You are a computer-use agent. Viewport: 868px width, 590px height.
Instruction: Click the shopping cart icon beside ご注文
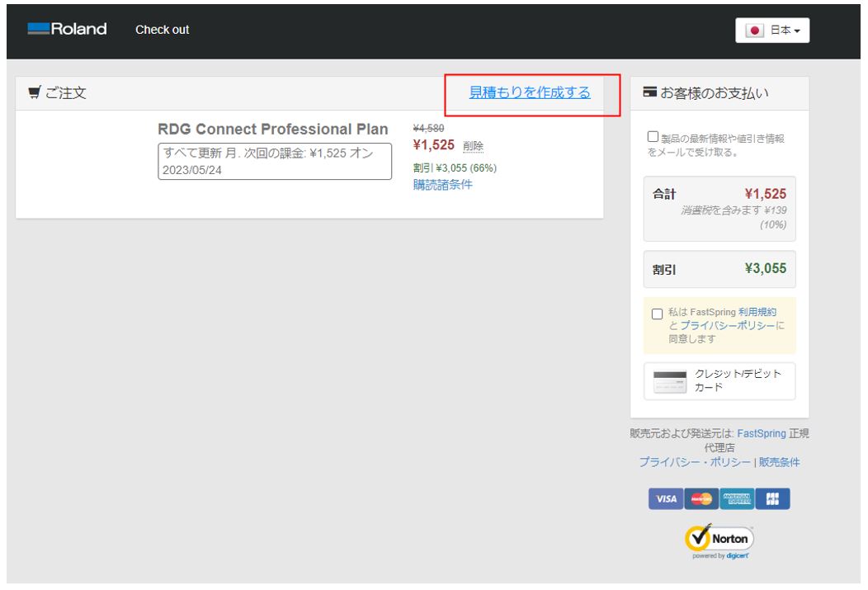click(x=35, y=92)
